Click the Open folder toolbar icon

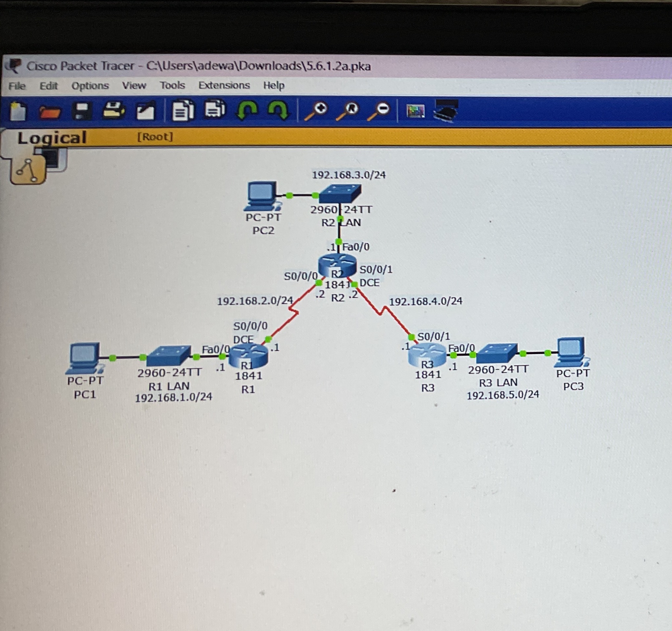(x=49, y=112)
